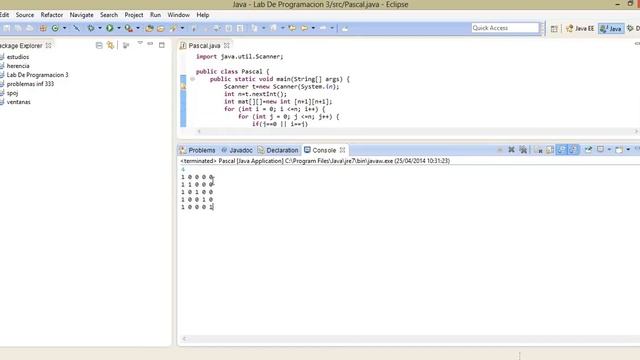
Task: Open the External Tools dropdown arrow
Action: 138,28
